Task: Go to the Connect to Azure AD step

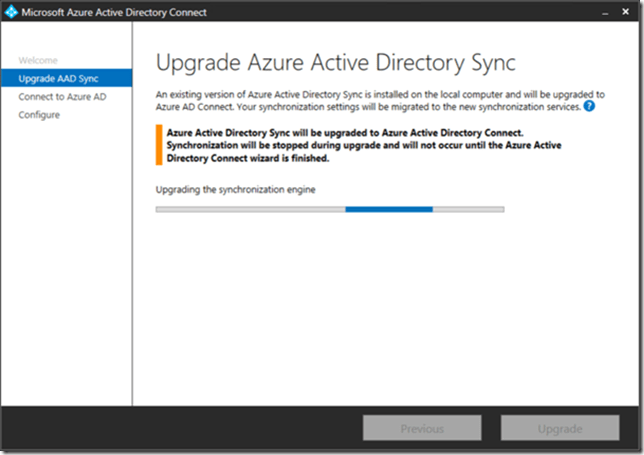Action: 62,97
